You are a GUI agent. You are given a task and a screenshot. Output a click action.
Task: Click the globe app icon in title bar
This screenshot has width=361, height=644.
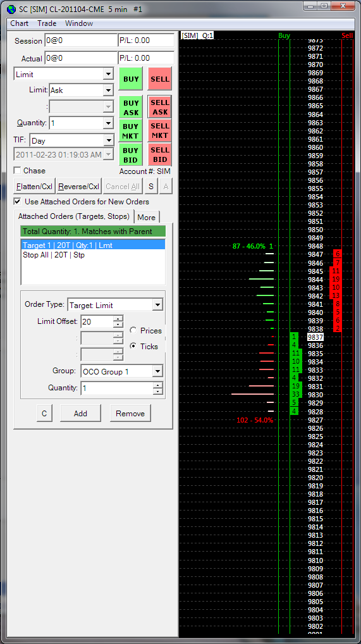pyautogui.click(x=11, y=9)
